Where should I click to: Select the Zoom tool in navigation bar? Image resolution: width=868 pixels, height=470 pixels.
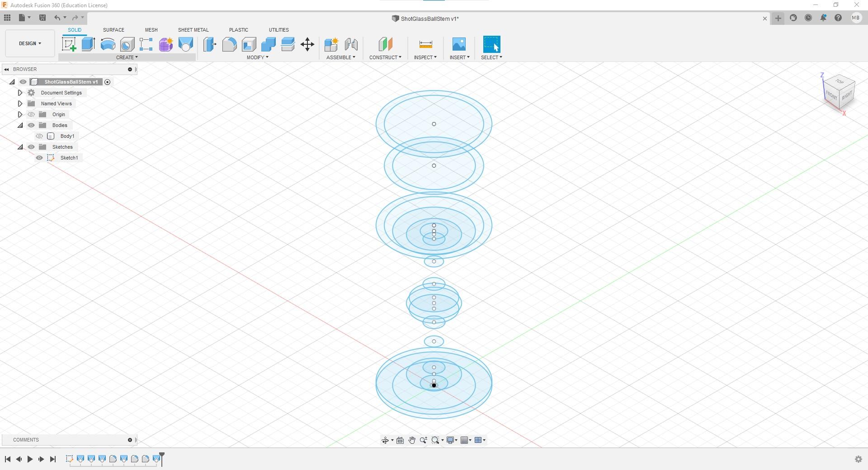point(424,440)
